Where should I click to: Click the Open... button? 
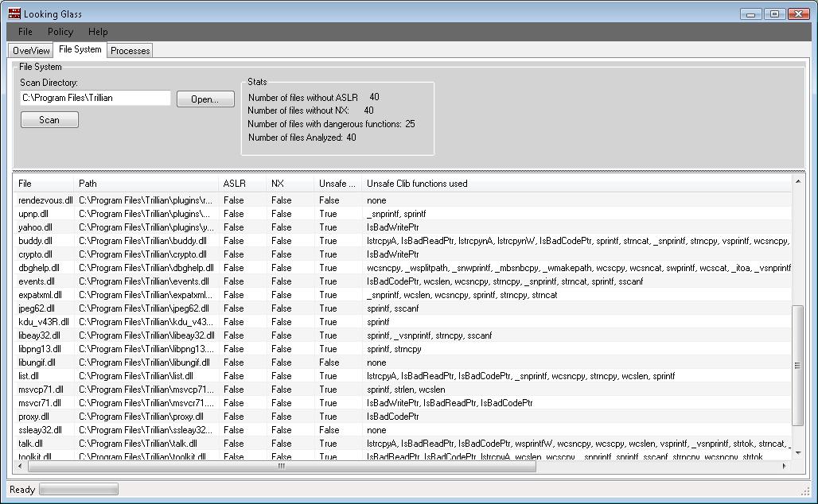pos(205,99)
